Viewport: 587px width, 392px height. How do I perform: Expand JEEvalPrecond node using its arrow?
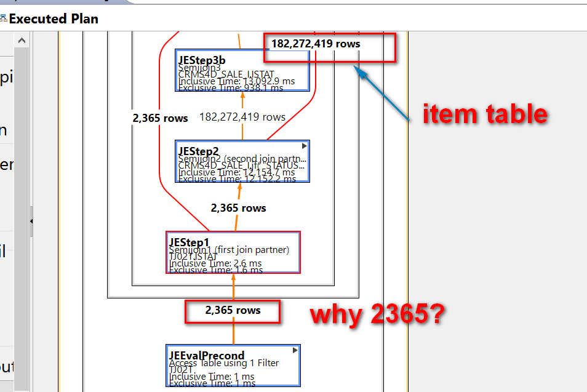coord(295,350)
